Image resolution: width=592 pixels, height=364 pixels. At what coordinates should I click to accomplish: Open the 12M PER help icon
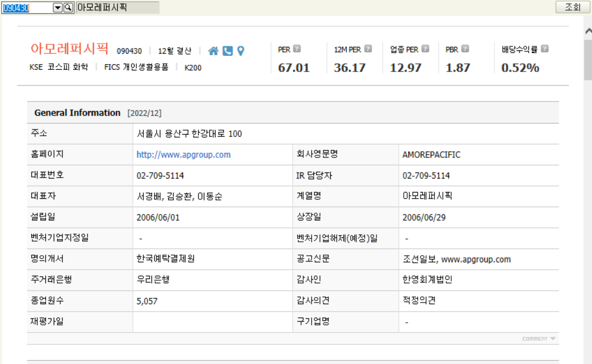[x=367, y=48]
